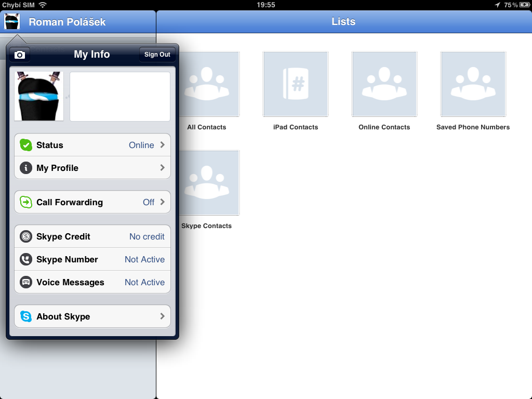The height and width of the screenshot is (399, 532).
Task: Expand the Status row chevron
Action: (163, 145)
